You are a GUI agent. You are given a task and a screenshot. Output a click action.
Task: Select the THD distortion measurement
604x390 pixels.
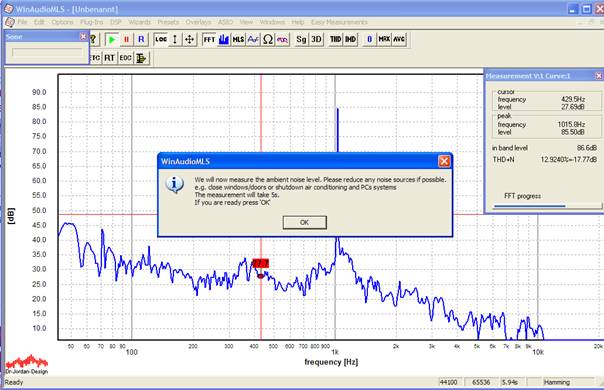pos(336,39)
